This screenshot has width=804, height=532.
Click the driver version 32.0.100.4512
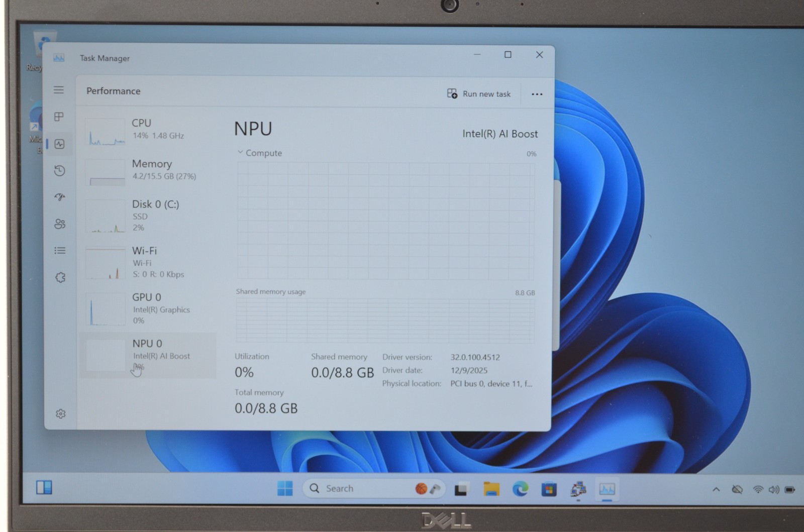(475, 357)
